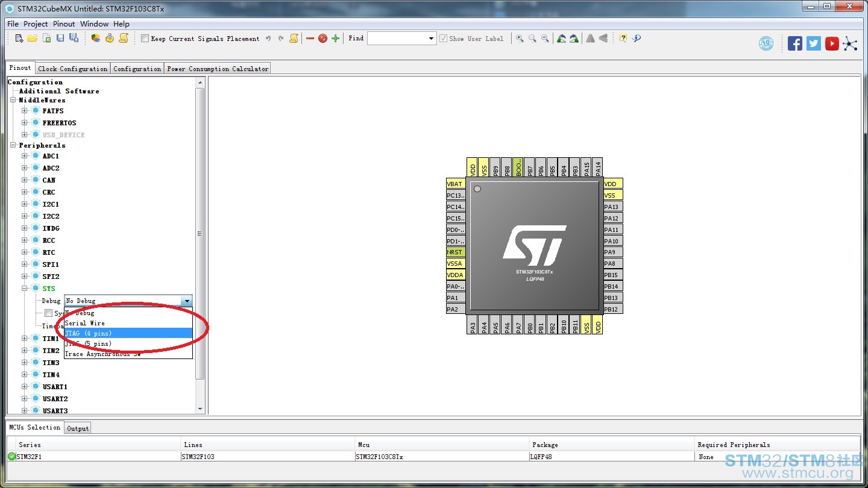Open the Find combo box dropdown
Image resolution: width=868 pixels, height=488 pixels.
coord(431,39)
